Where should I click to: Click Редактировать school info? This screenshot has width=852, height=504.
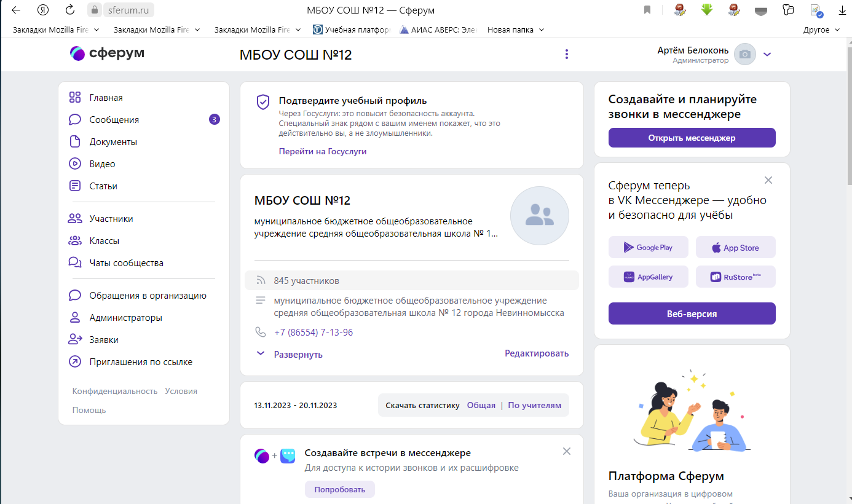[537, 353]
